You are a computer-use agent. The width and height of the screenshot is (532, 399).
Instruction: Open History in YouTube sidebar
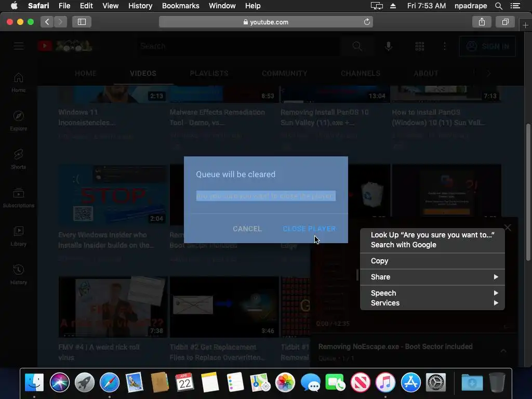point(18,275)
